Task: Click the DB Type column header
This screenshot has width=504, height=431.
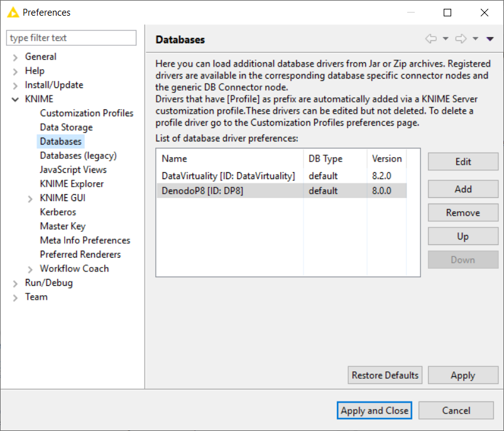Action: (x=335, y=159)
